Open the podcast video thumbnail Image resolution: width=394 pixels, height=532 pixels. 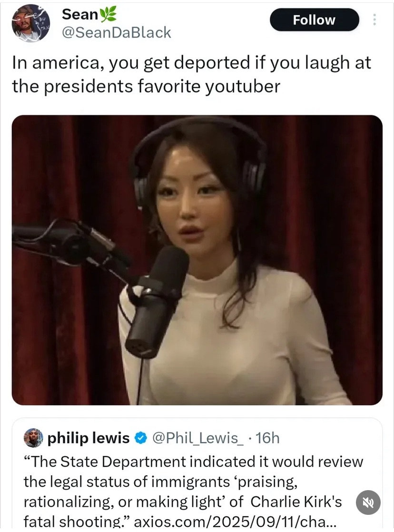[197, 260]
